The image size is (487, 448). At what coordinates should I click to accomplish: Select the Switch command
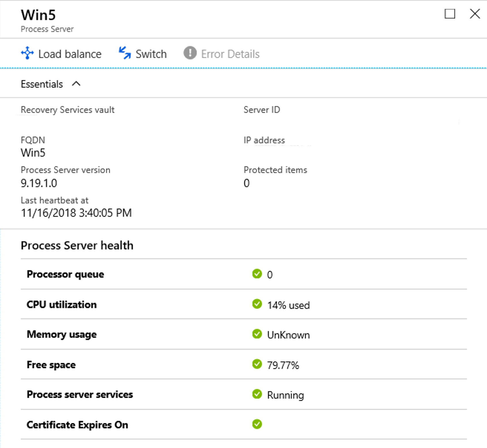(151, 54)
